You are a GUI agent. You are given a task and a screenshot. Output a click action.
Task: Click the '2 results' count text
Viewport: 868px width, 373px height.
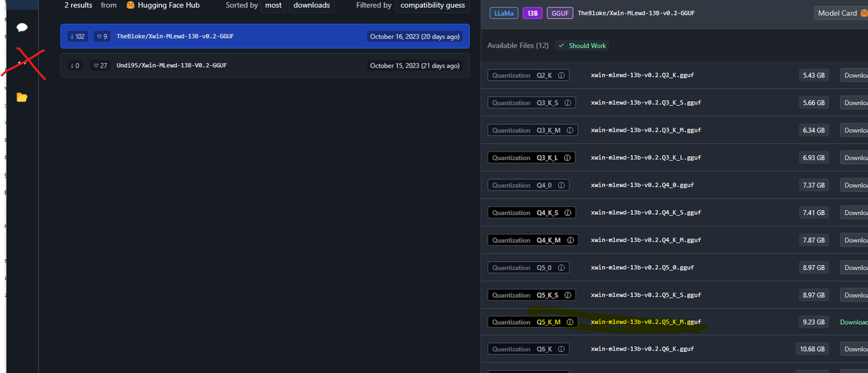(79, 5)
